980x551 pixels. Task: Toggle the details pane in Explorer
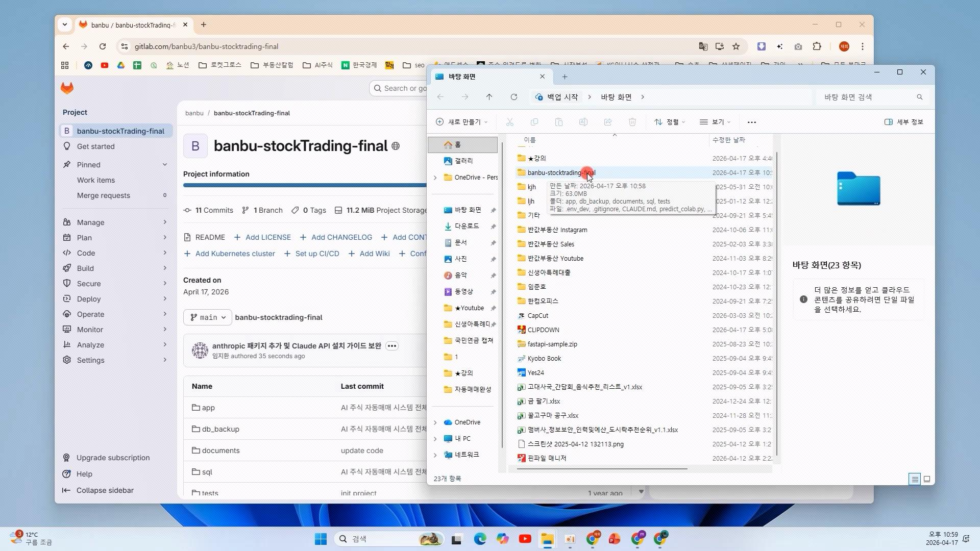tap(904, 122)
